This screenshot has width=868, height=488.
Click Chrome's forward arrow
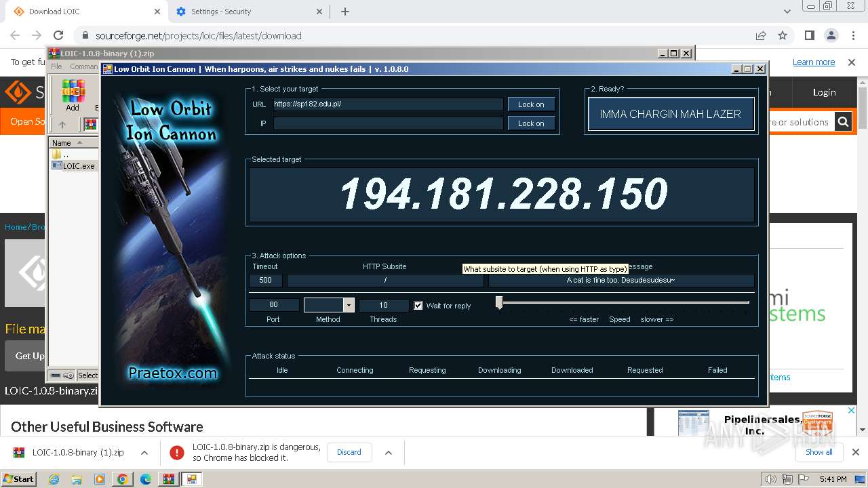[37, 35]
